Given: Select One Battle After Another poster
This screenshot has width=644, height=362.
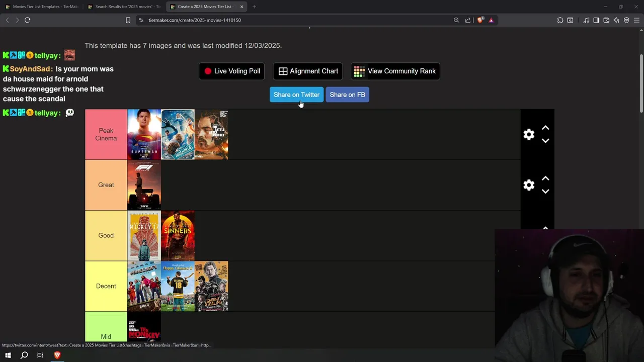Looking at the screenshot, I should click(211, 134).
